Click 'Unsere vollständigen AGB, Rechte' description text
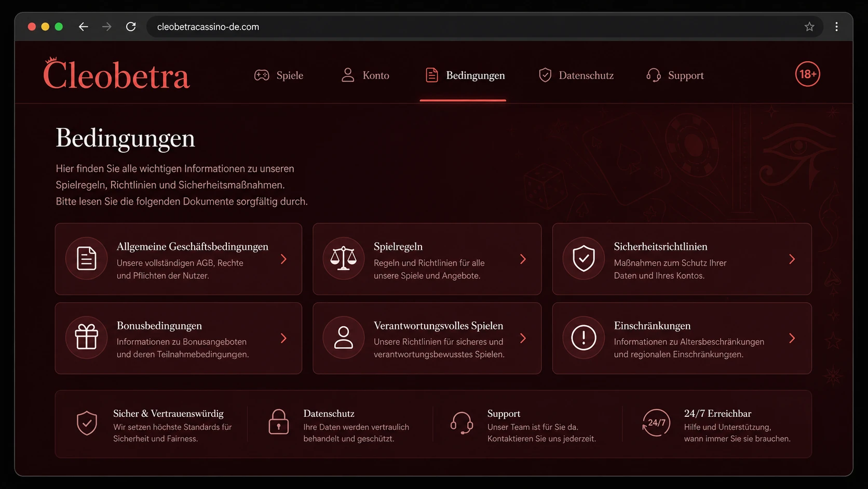Image resolution: width=868 pixels, height=489 pixels. tap(180, 263)
